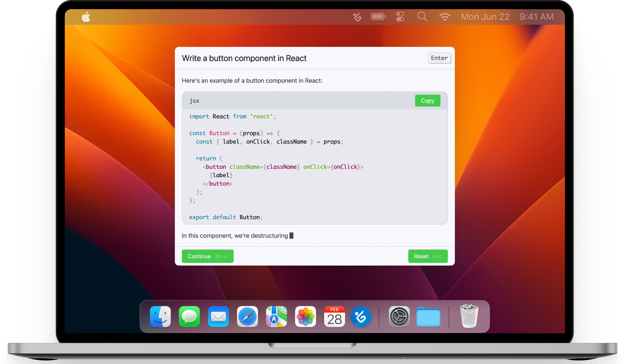The image size is (625, 364).
Task: Open the Trash in dock
Action: click(469, 316)
